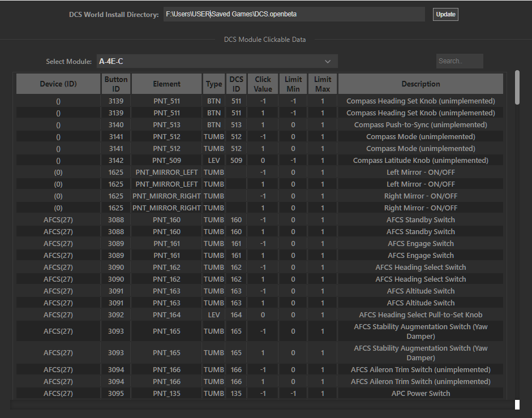Select the PNT_164 element cell

(x=166, y=314)
